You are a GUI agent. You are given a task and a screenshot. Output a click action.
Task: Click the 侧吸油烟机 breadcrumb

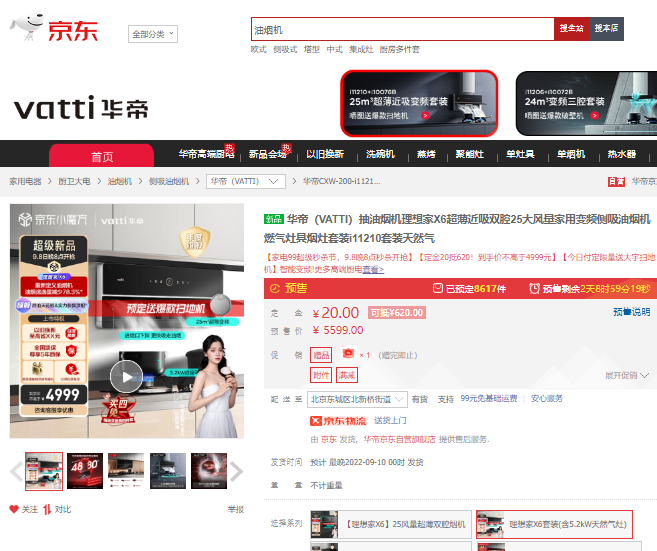pyautogui.click(x=169, y=181)
